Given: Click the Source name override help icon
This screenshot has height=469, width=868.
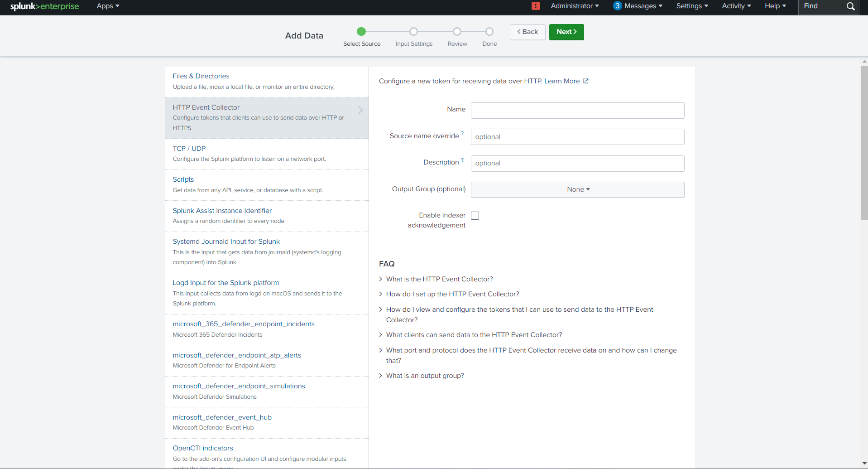Looking at the screenshot, I should [x=462, y=133].
